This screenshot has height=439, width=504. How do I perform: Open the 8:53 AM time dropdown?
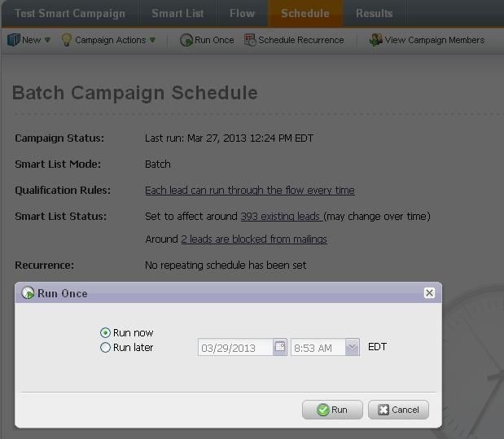(352, 348)
